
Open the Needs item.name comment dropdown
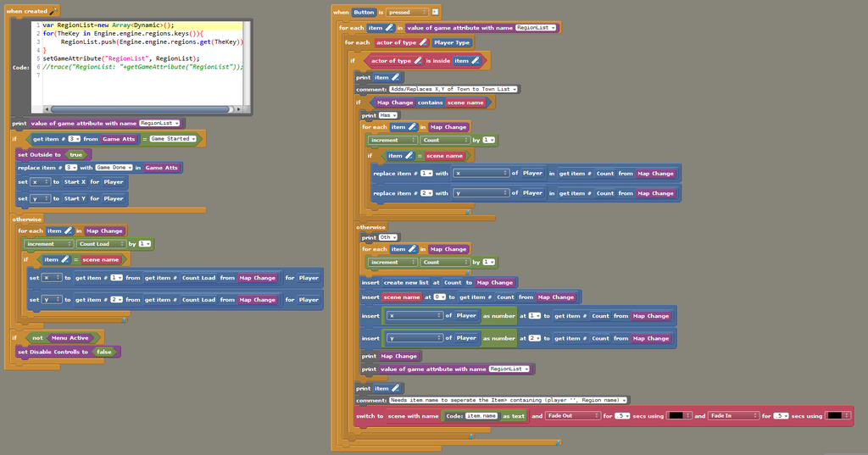pyautogui.click(x=509, y=400)
